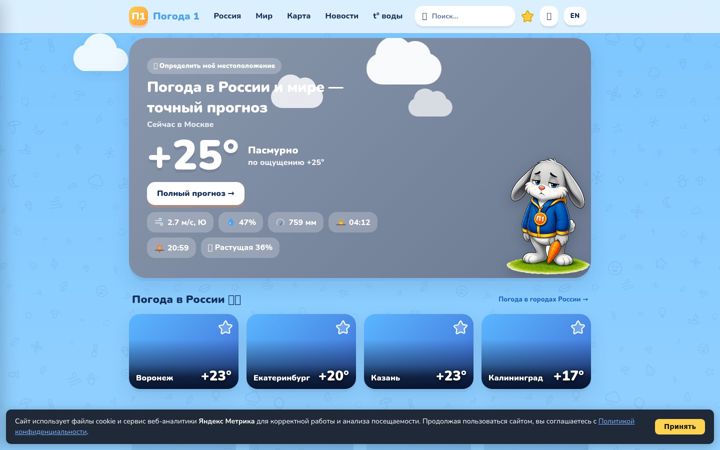The height and width of the screenshot is (450, 720).
Task: Open the Погода 1 home link
Action: click(176, 17)
